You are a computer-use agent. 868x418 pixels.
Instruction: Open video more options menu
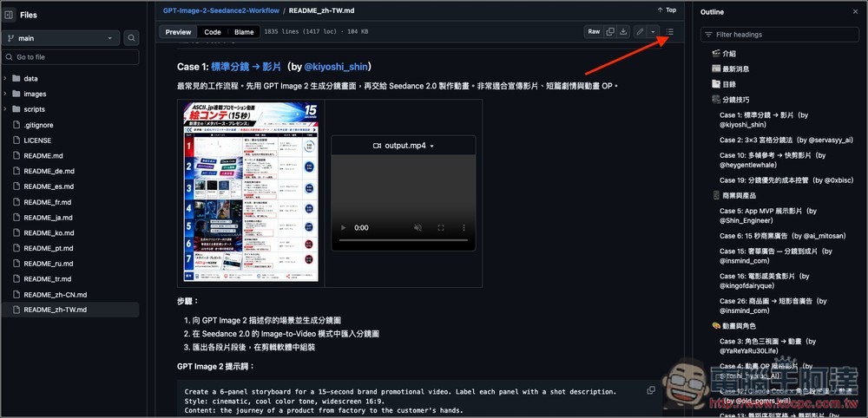pos(464,228)
